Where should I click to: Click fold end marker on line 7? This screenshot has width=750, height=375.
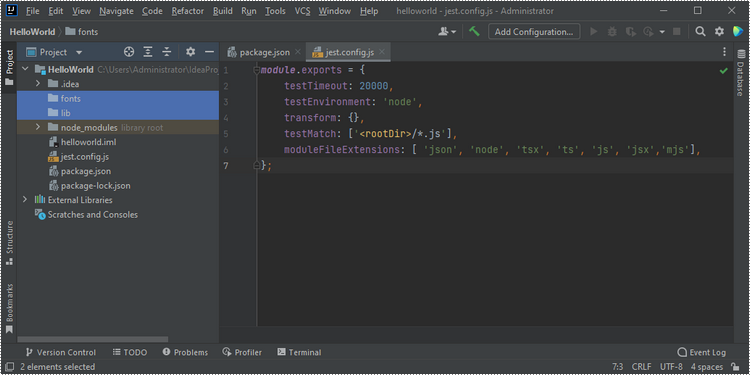point(257,165)
